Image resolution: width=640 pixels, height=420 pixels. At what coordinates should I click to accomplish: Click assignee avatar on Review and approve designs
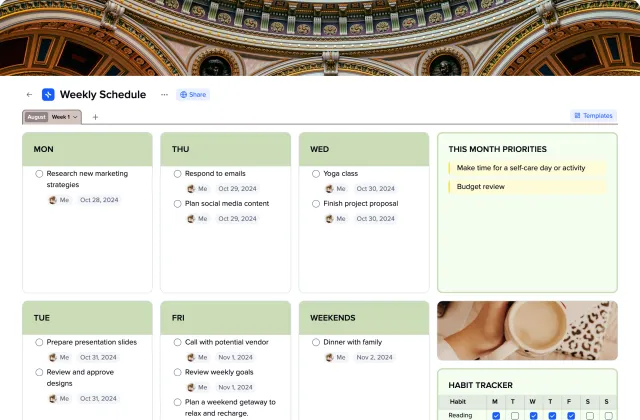click(x=53, y=399)
